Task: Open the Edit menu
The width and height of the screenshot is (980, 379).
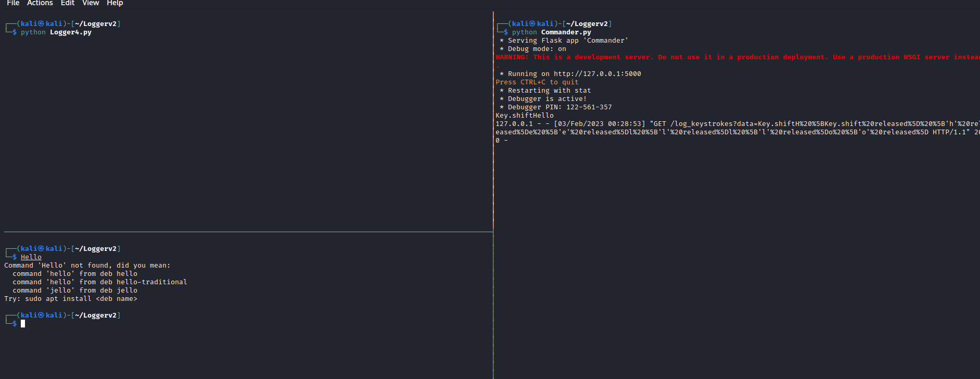Action: click(x=68, y=3)
